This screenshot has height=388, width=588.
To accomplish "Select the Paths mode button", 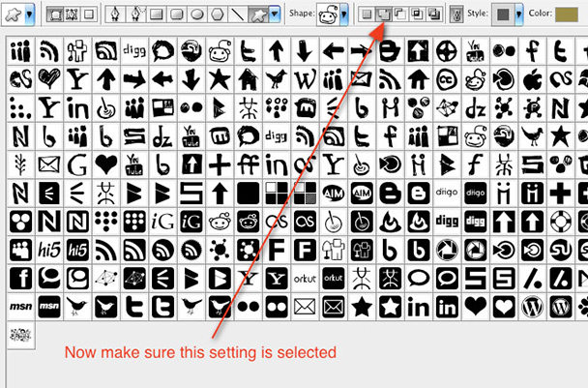I will [x=72, y=15].
